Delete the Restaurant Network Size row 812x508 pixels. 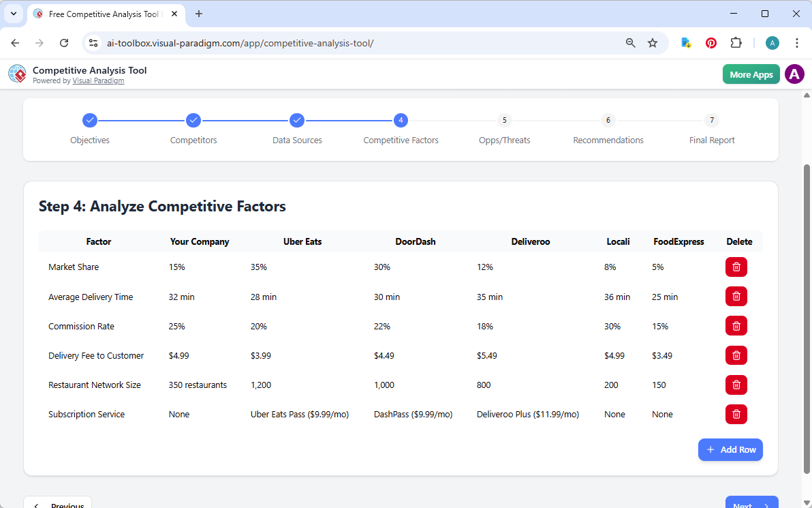pos(736,385)
